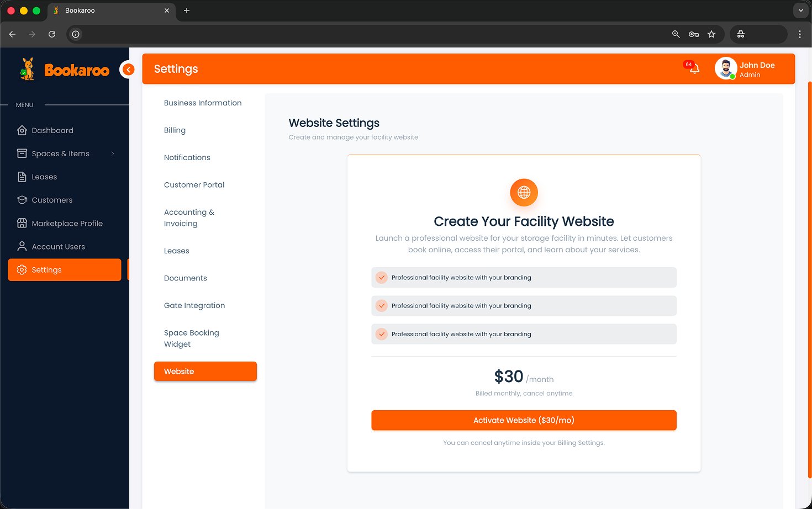Toggle the second feature list checkmark
Viewport: 812px width, 509px height.
point(381,305)
